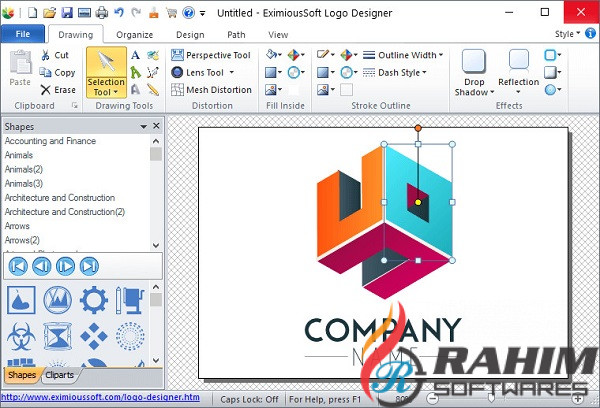Print using the printer icon

tap(102, 13)
